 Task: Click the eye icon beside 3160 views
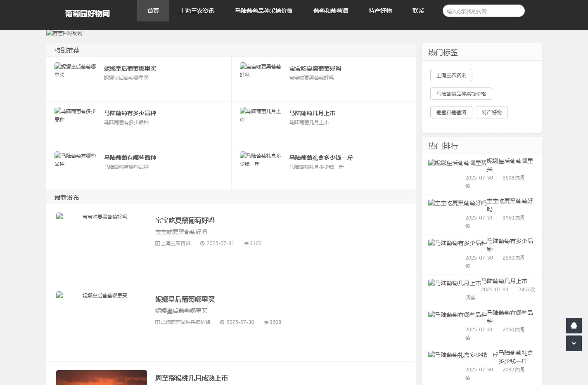pos(247,243)
